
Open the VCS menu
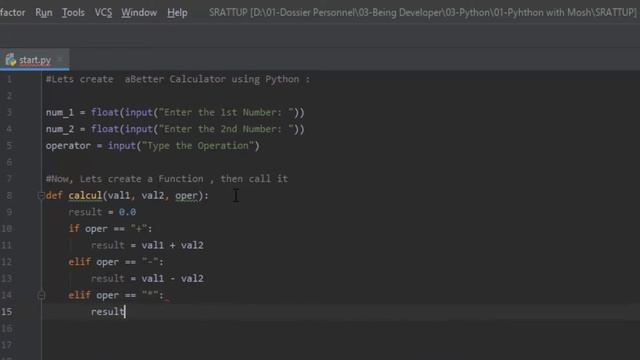coord(103,13)
